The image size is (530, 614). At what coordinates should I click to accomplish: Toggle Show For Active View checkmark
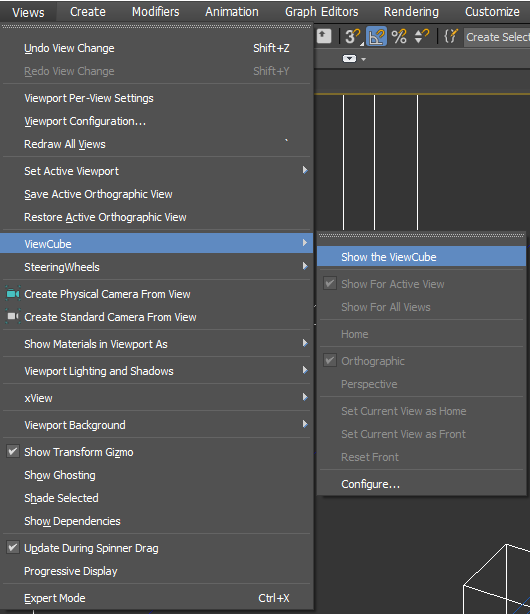330,283
